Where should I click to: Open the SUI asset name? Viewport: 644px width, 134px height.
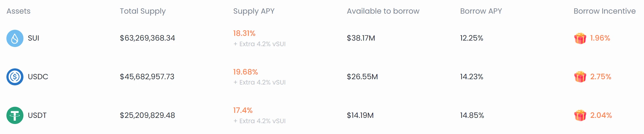tap(33, 38)
